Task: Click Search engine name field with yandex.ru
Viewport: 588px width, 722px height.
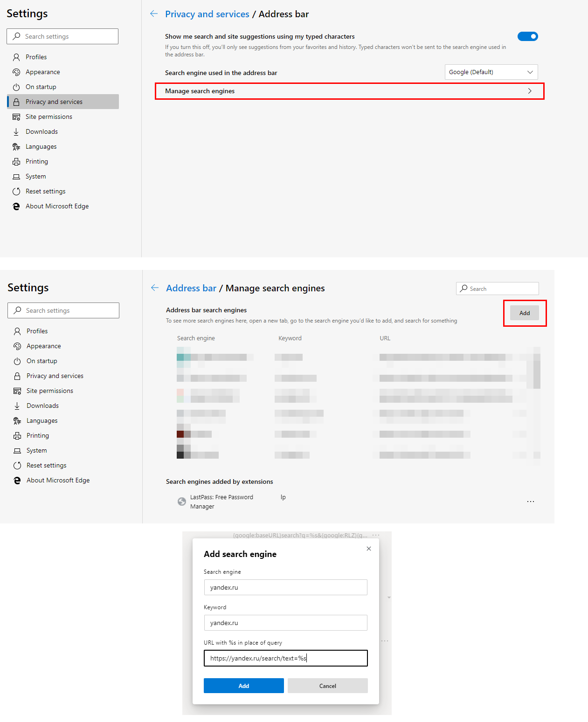Action: (286, 587)
